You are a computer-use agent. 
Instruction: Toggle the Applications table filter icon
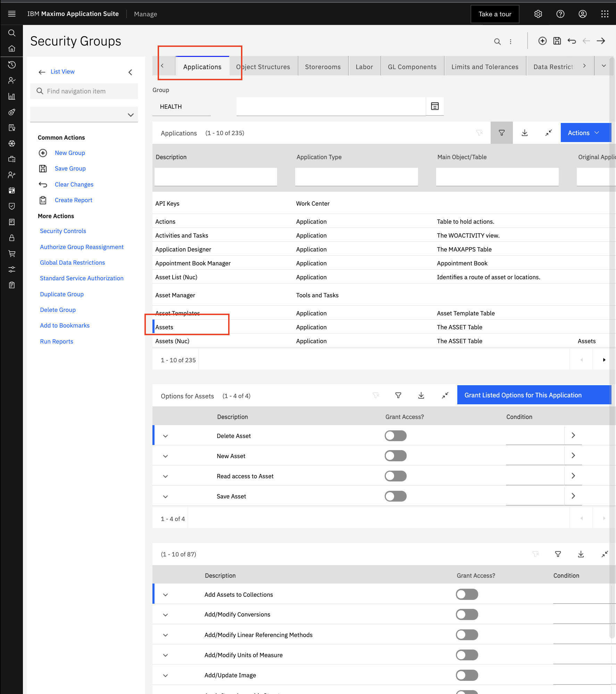coord(502,133)
